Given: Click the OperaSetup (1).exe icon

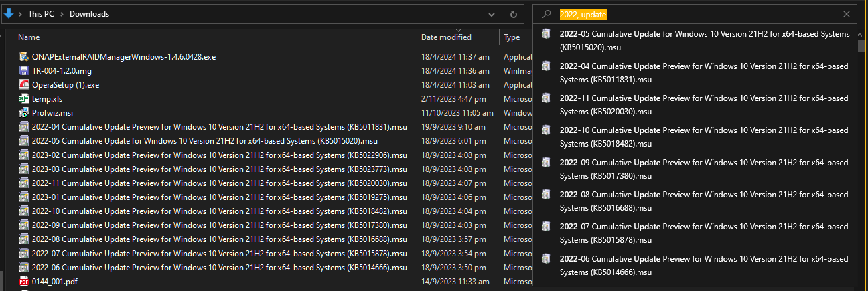Looking at the screenshot, I should (24, 85).
